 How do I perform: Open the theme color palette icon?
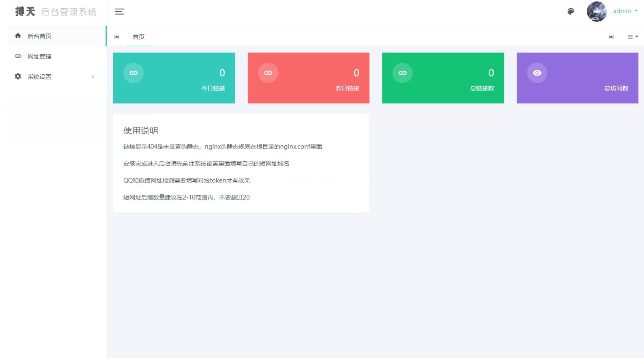click(571, 11)
